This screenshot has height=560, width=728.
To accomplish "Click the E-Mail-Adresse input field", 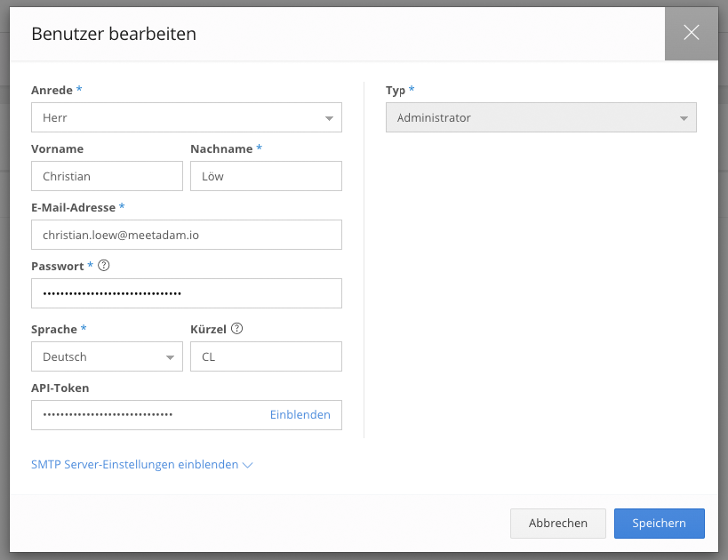I will click(187, 235).
